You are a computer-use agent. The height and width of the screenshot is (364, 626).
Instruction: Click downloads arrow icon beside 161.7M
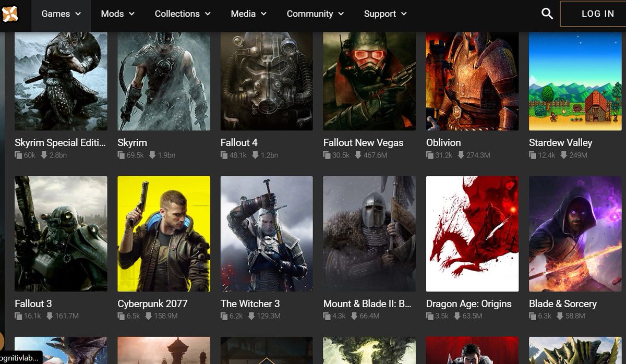50,316
